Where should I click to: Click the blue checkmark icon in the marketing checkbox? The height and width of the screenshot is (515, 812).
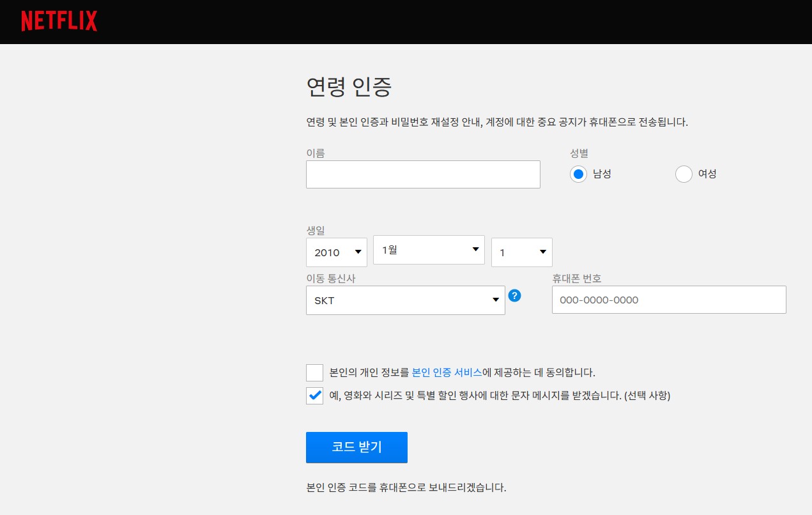[314, 396]
